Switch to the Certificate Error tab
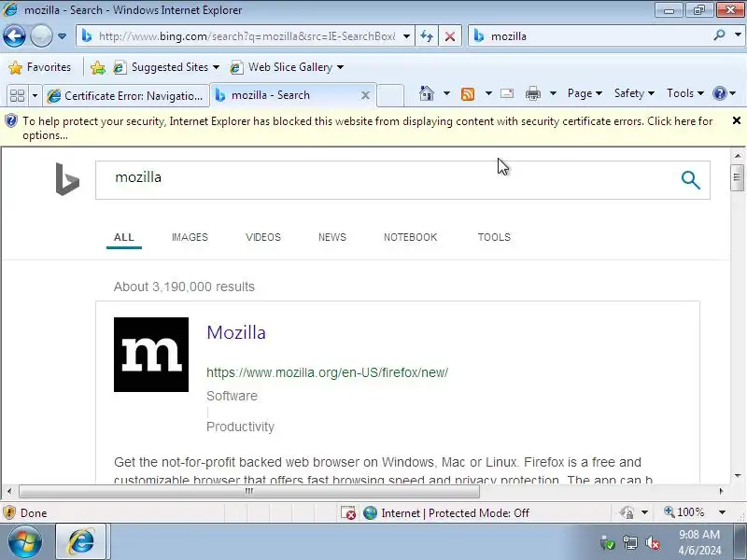This screenshot has width=747, height=560. tap(126, 96)
